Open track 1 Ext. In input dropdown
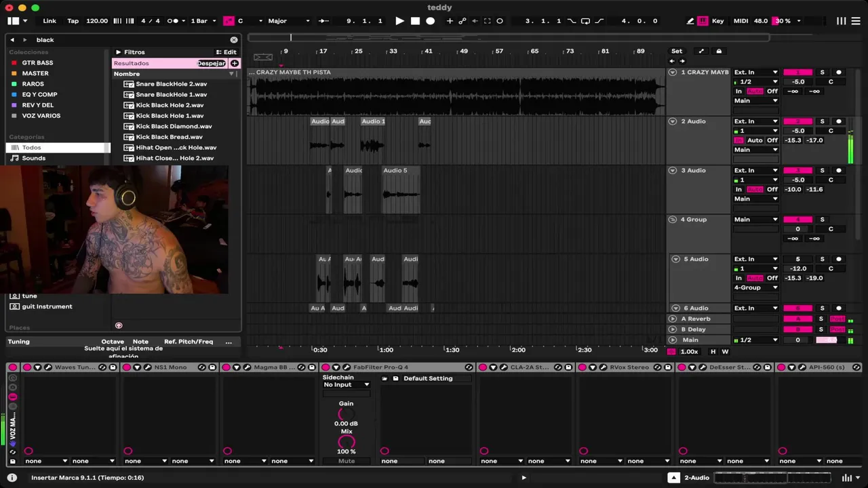The height and width of the screenshot is (488, 868). click(755, 72)
